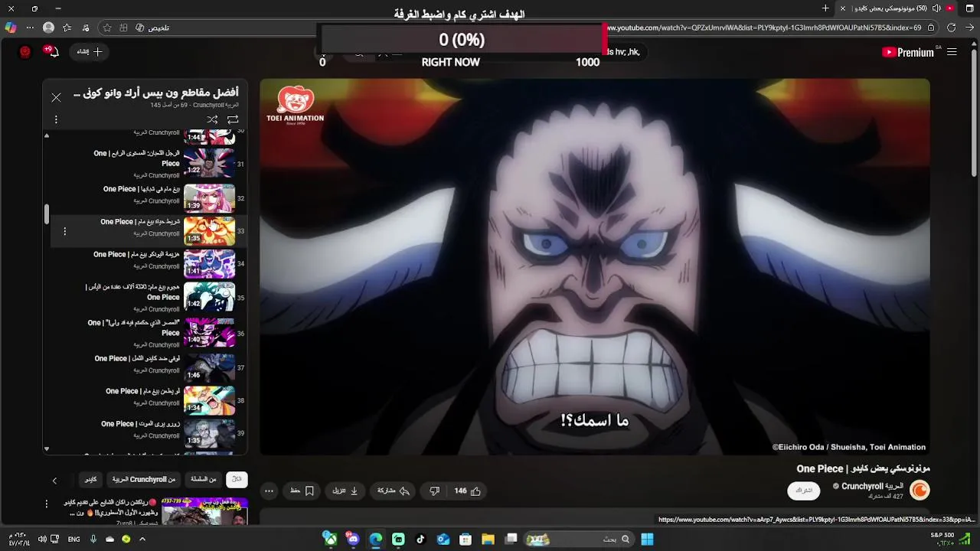980x551 pixels.
Task: Open the suggested video thumbnail below chips
Action: [204, 511]
